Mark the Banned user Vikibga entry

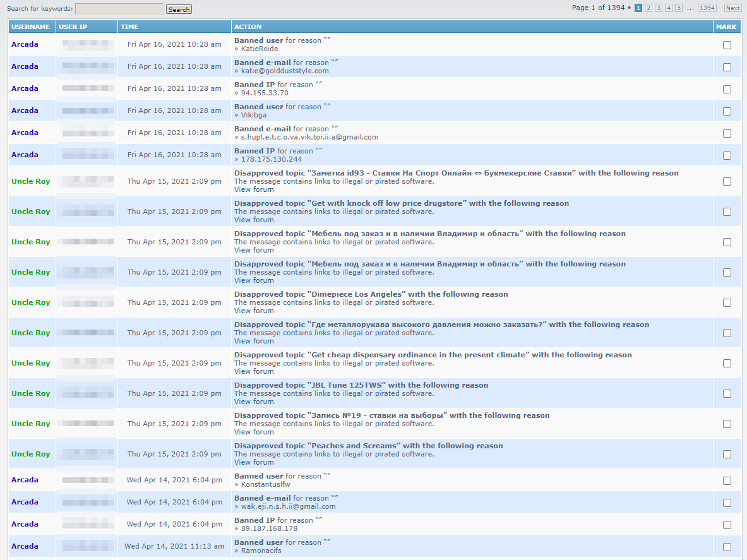[x=727, y=111]
